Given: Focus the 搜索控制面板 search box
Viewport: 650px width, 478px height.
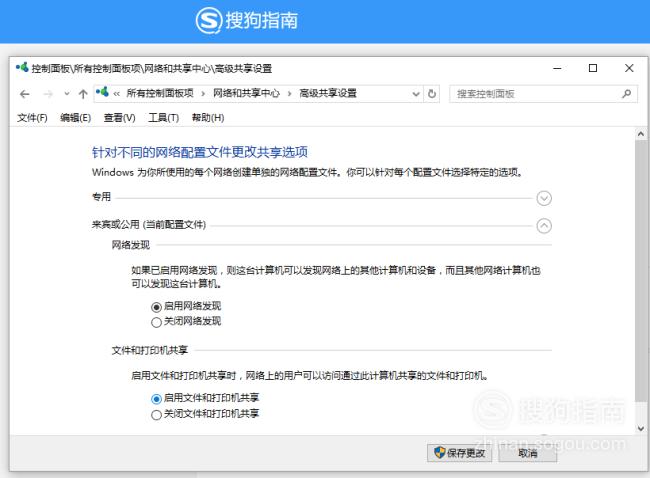Looking at the screenshot, I should click(543, 94).
